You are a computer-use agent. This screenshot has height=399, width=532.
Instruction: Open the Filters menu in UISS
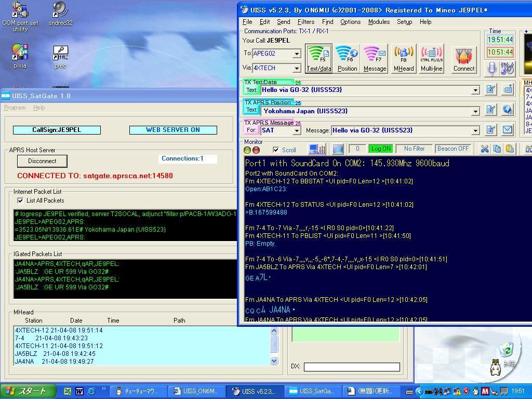(305, 22)
